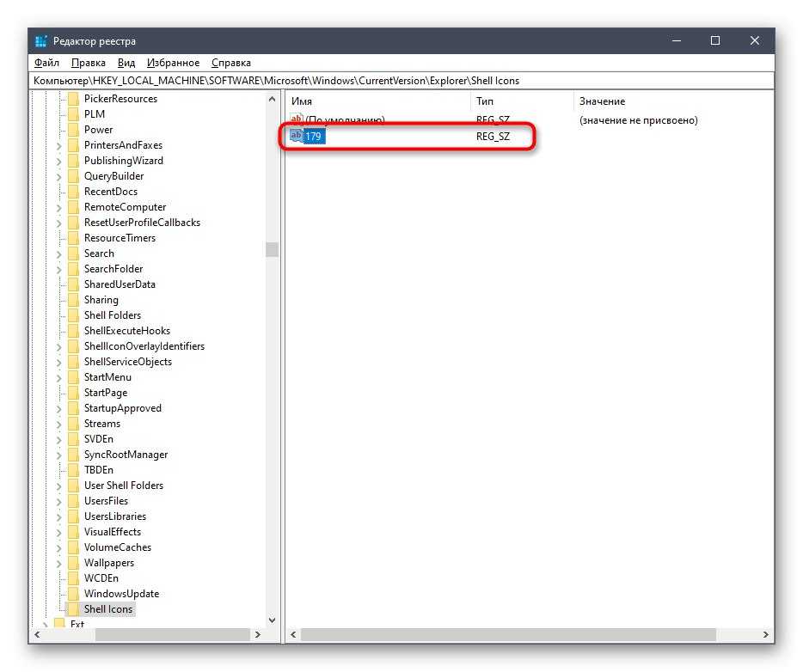Screen dimensions: 803x672
Task: Expand the StartMenu key
Action: click(58, 378)
